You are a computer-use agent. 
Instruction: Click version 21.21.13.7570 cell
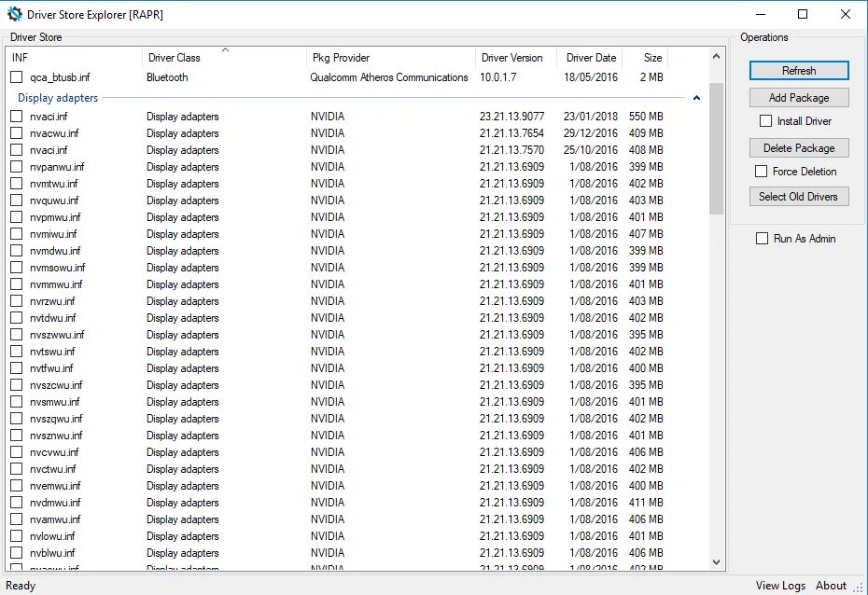tap(511, 150)
